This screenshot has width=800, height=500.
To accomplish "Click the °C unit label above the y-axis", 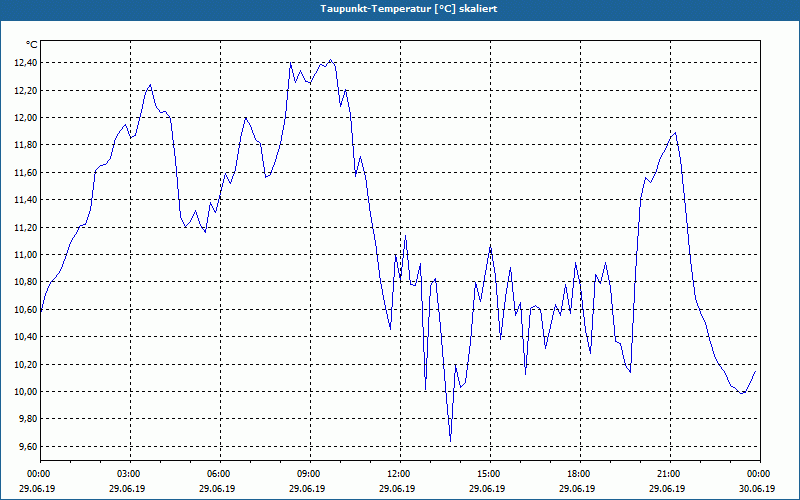I will [32, 45].
